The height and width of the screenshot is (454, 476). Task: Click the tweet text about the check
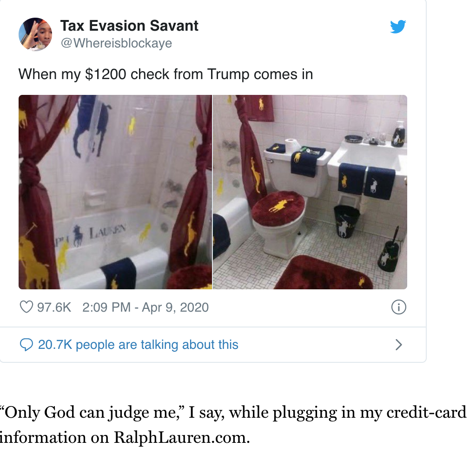pyautogui.click(x=165, y=74)
